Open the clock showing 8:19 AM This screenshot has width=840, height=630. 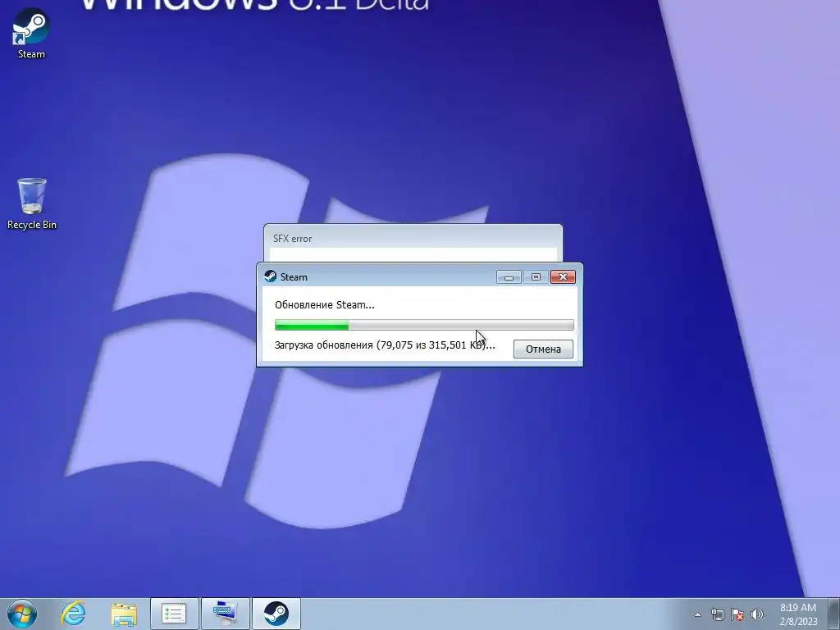coord(798,614)
